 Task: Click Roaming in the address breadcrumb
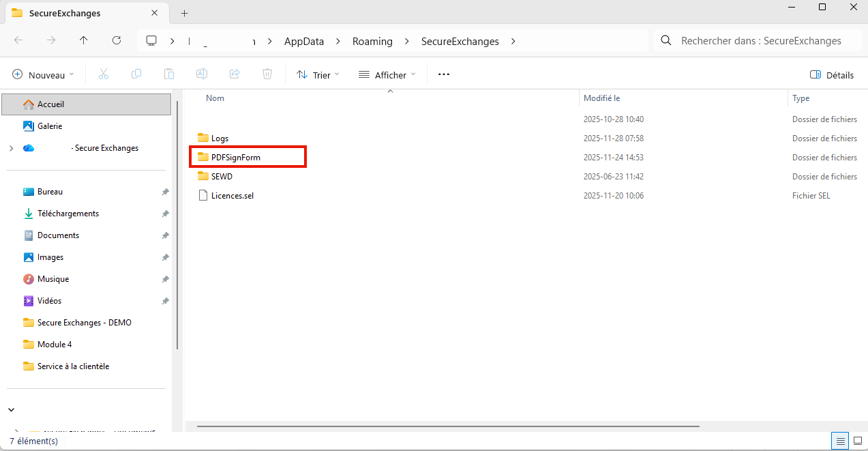pos(372,41)
